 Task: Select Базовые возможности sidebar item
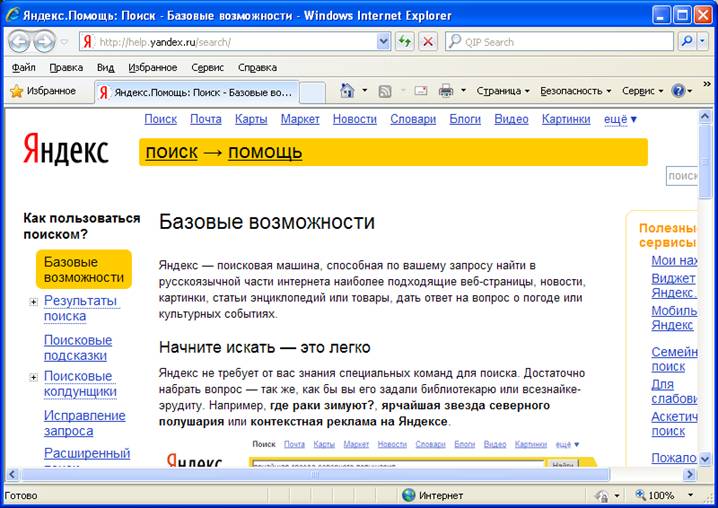[x=84, y=269]
